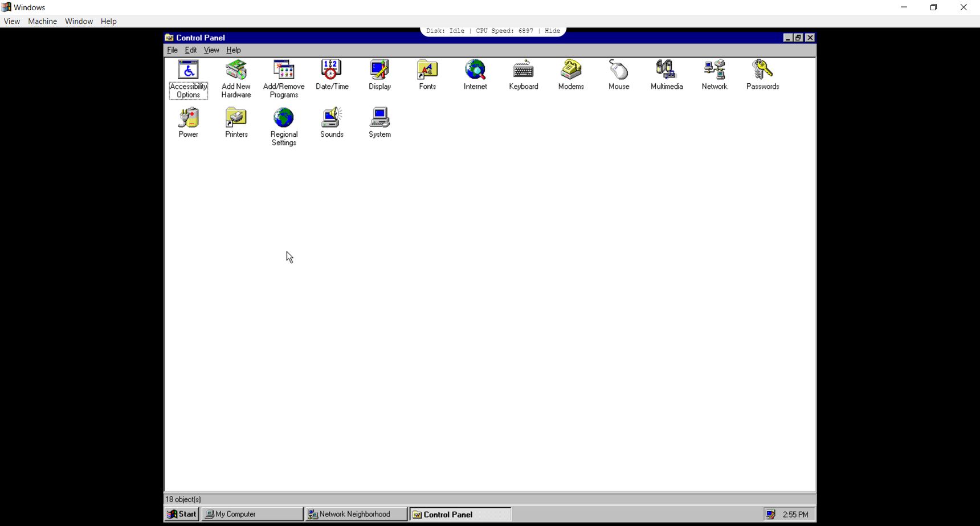980x526 pixels.
Task: Click the 2:55 PM taskbar clock
Action: point(795,515)
